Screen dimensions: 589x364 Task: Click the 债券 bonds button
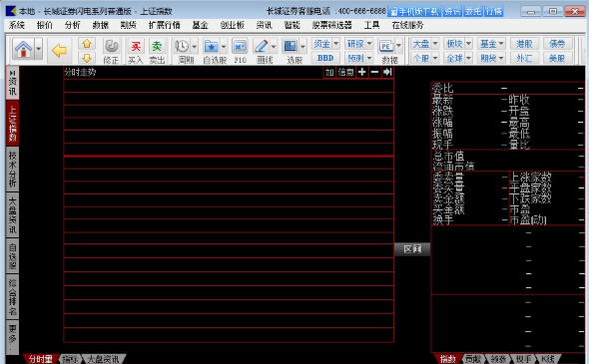(x=557, y=44)
